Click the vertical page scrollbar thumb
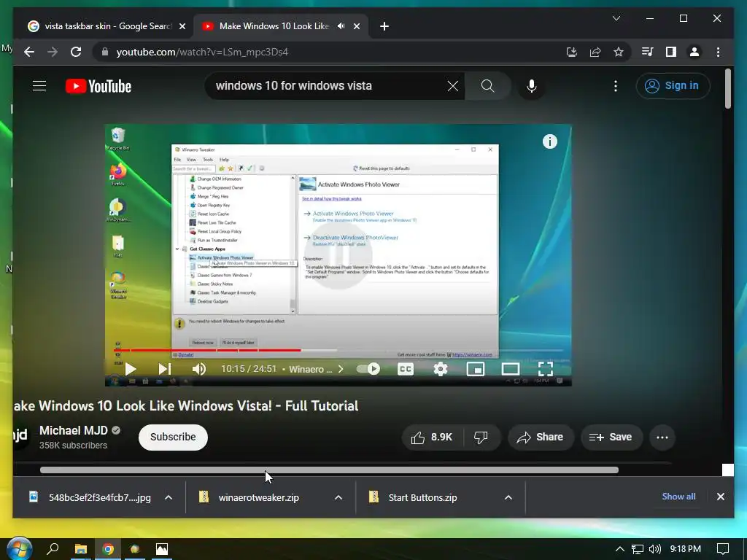Screen dimensions: 747x560 (727, 88)
